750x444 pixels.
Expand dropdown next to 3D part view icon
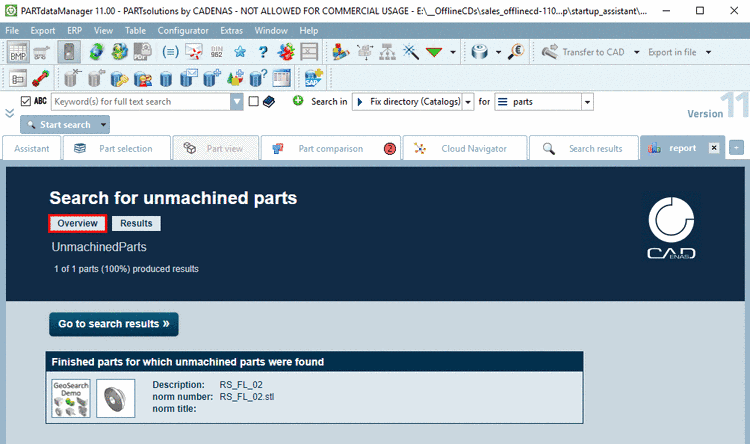pos(498,52)
